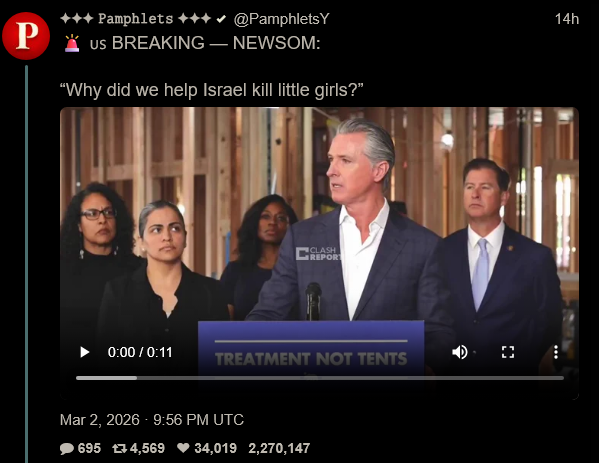Click the 34,019 likes count

(x=215, y=448)
